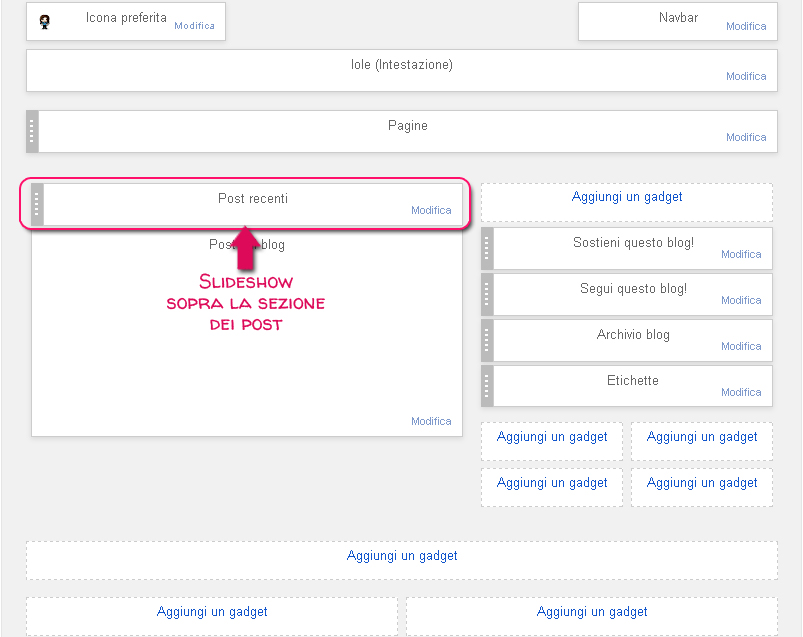Open Modifica for Segui questo blog!
803x637 pixels.
pyautogui.click(x=741, y=300)
